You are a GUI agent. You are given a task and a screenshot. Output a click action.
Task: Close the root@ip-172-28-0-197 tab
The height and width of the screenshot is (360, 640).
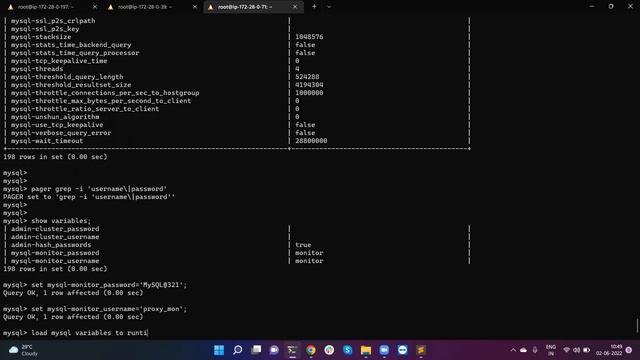click(x=95, y=7)
